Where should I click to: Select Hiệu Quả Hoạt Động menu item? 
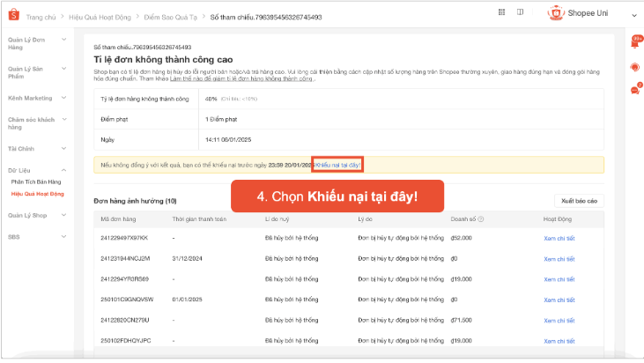click(x=37, y=194)
